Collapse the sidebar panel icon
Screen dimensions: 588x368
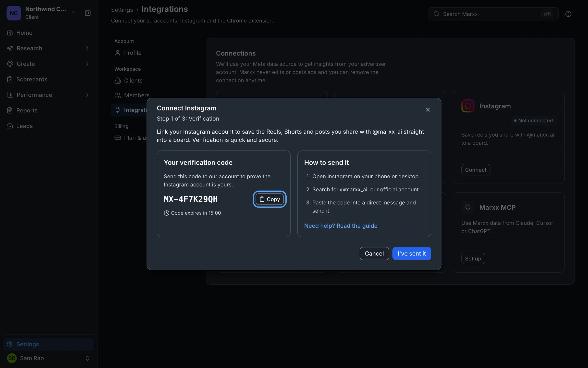point(88,13)
